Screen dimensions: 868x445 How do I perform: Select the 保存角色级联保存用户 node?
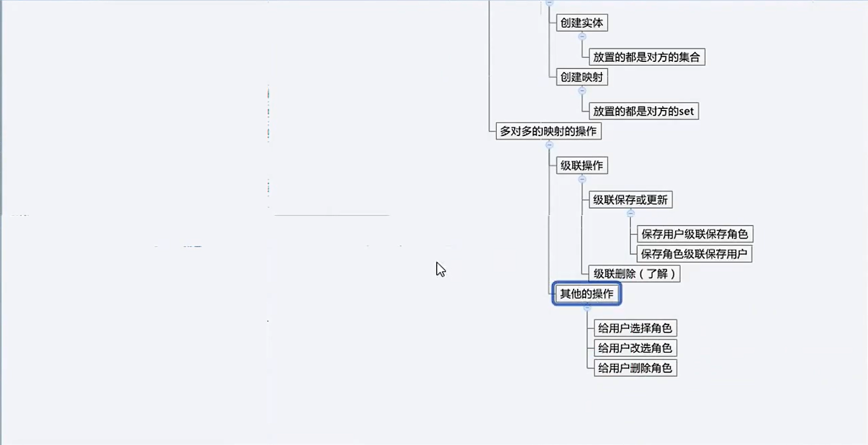694,253
